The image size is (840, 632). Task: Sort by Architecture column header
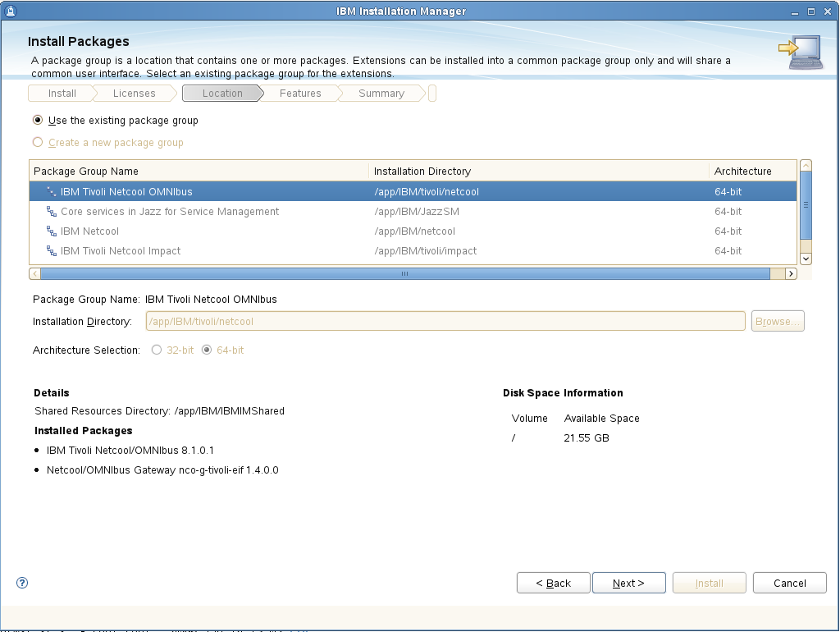coord(753,171)
